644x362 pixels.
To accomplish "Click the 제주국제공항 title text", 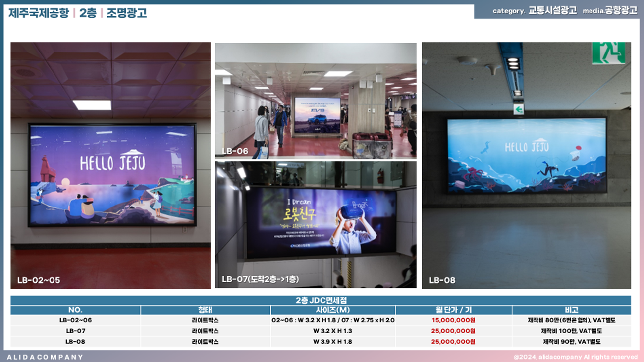I will pos(39,13).
